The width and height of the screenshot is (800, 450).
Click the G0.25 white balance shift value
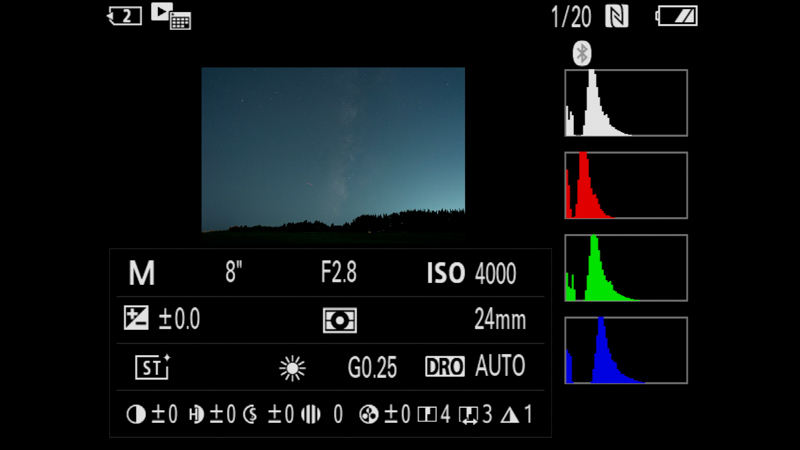click(x=372, y=367)
